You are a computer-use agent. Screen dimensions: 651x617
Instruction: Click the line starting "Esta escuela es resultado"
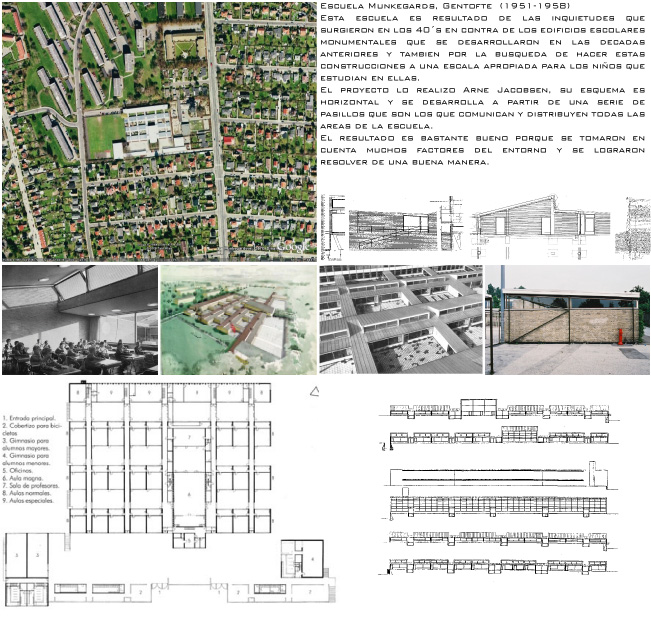click(x=483, y=18)
